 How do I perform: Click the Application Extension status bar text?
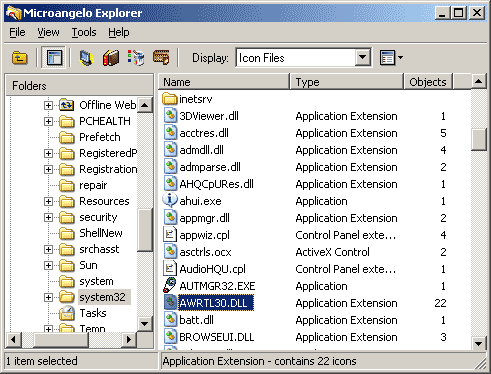[259, 361]
